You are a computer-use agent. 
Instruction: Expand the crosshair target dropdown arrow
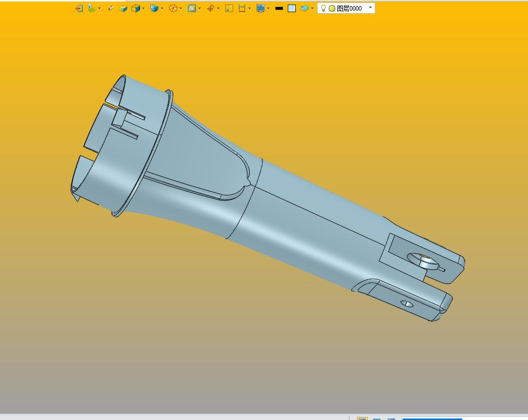click(218, 9)
